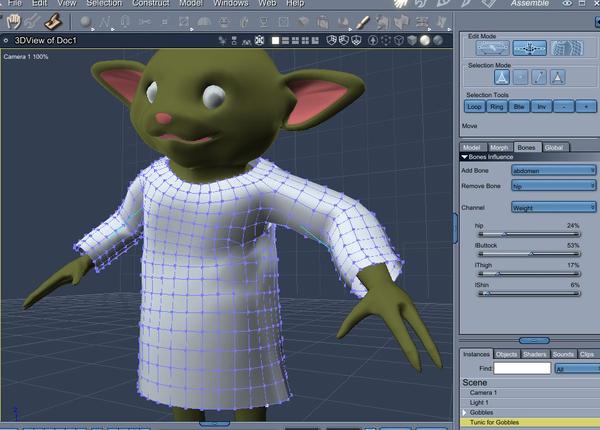600x430 pixels.
Task: Open the All filter dropdown beside Find
Action: tap(577, 369)
